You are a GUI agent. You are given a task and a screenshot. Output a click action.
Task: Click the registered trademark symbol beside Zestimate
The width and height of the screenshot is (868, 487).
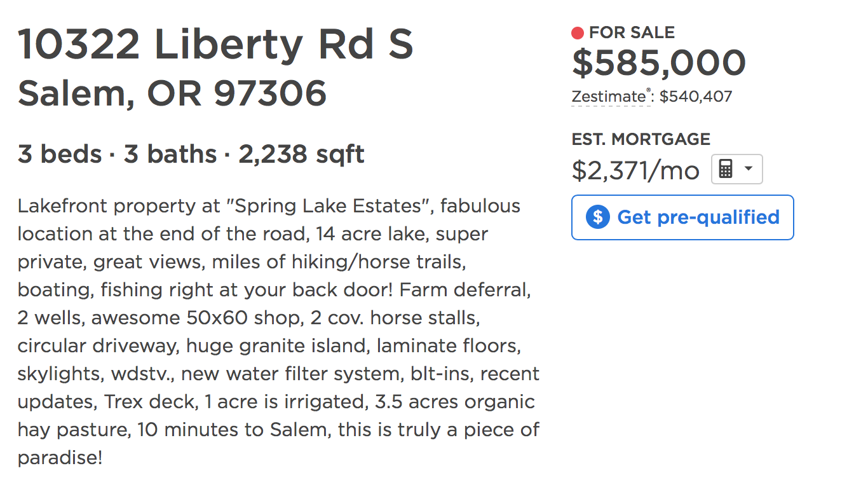648,92
